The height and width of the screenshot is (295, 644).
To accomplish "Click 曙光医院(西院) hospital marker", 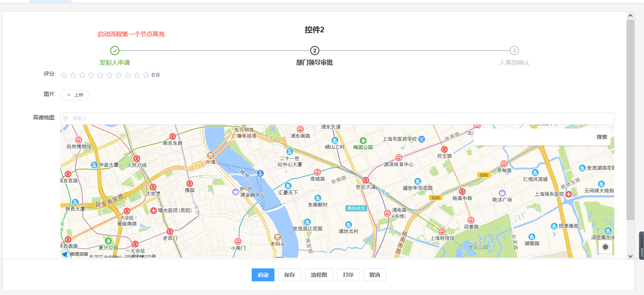I will click(x=154, y=210).
